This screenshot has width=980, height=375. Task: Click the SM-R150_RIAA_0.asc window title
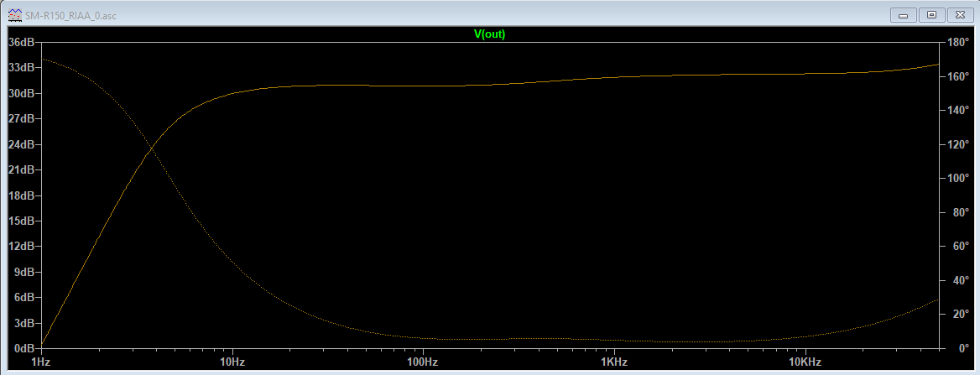[x=70, y=15]
